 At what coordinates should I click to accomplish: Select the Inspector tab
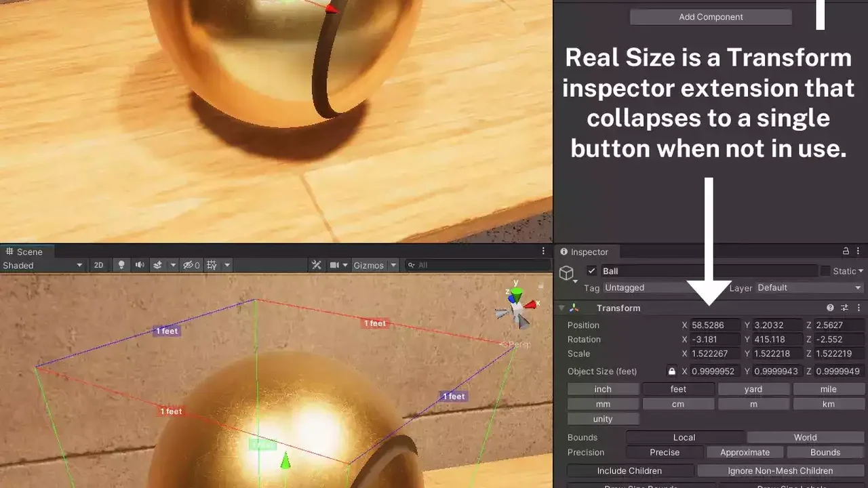click(585, 251)
